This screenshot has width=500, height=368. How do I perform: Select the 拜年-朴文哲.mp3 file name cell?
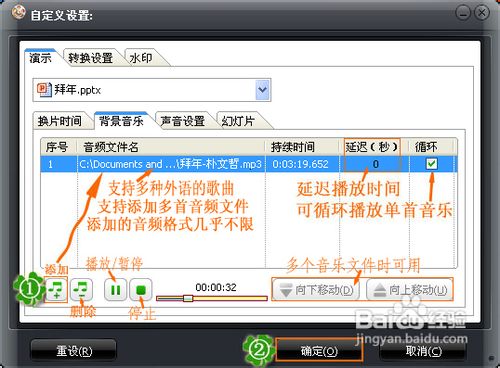[171, 164]
